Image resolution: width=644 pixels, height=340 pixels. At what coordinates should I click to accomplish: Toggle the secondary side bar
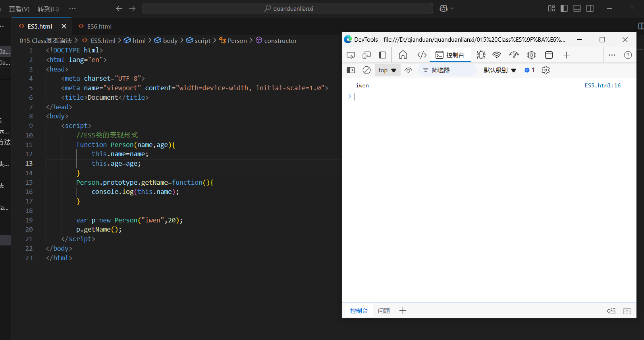590,8
